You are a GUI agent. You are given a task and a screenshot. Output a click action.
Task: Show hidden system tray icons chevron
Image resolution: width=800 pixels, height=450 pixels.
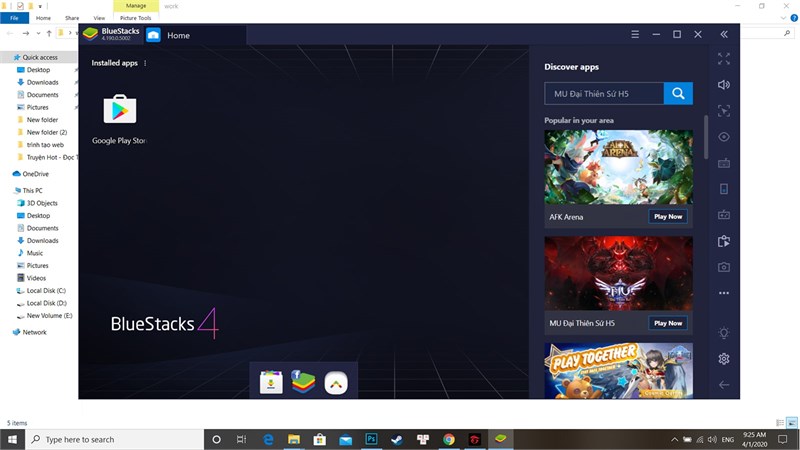pos(674,439)
